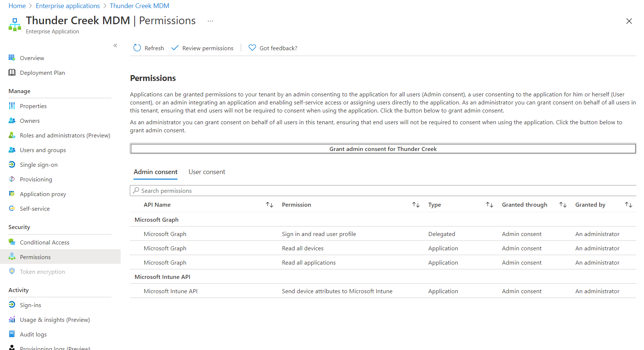The width and height of the screenshot is (644, 350).
Task: Sort by Granted through column arrows
Action: (x=563, y=205)
